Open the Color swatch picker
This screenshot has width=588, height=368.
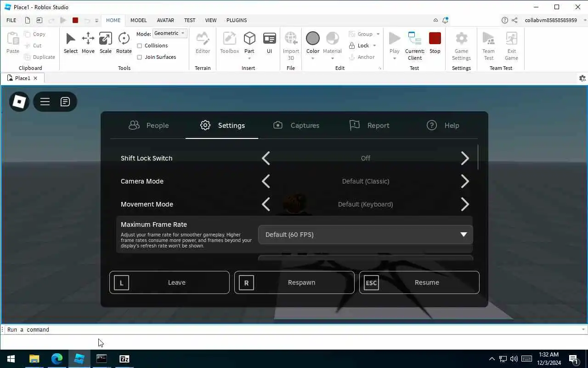coord(313,39)
